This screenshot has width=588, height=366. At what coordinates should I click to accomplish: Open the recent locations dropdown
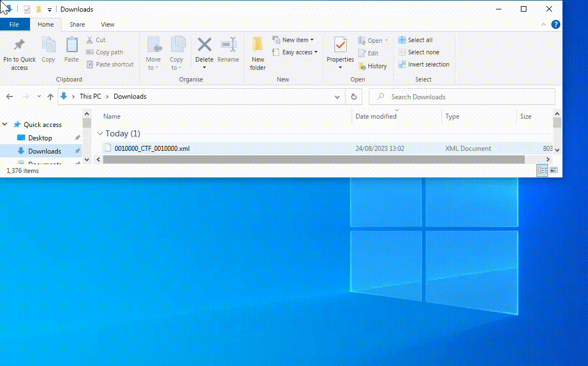pyautogui.click(x=39, y=96)
